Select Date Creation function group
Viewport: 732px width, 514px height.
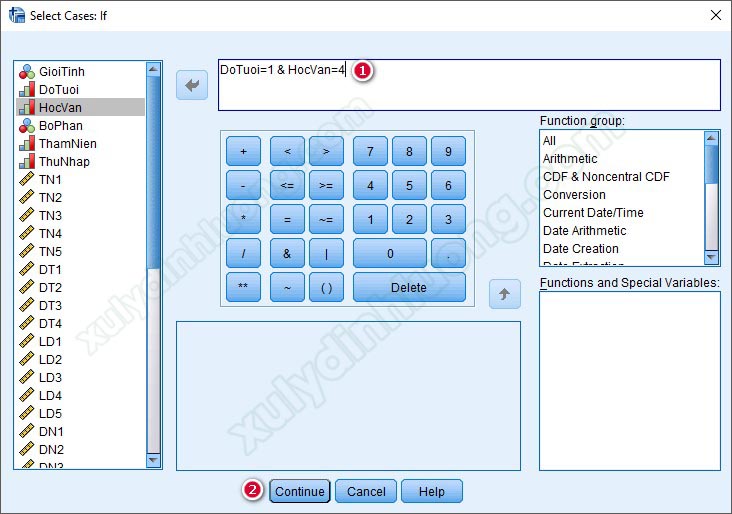click(x=580, y=249)
